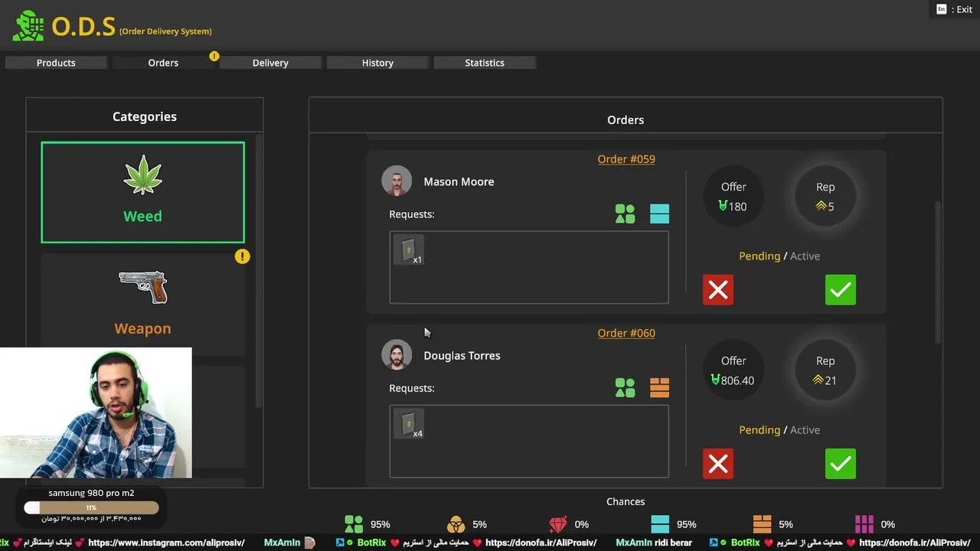The image size is (980, 551).
Task: Click the green shapes icon in Order #059
Action: pyautogui.click(x=625, y=214)
